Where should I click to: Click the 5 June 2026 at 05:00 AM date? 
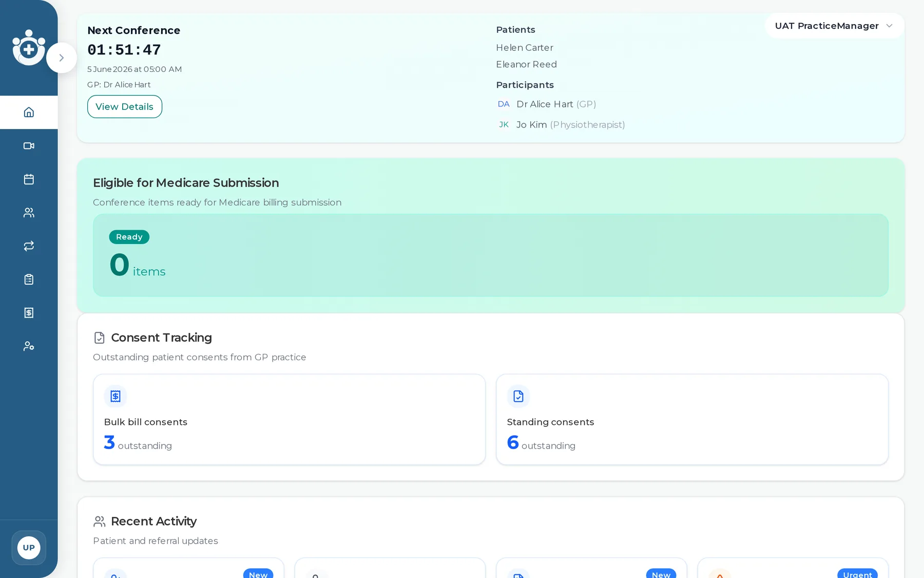click(134, 69)
